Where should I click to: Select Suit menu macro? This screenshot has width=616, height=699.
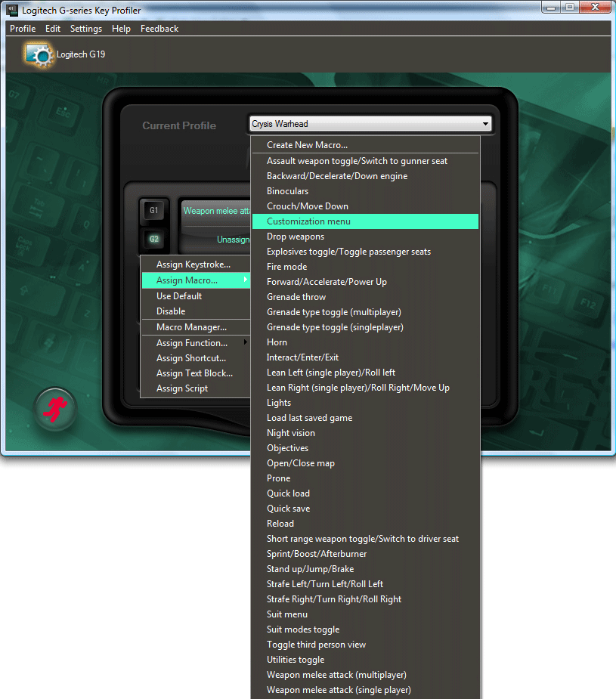(366, 615)
